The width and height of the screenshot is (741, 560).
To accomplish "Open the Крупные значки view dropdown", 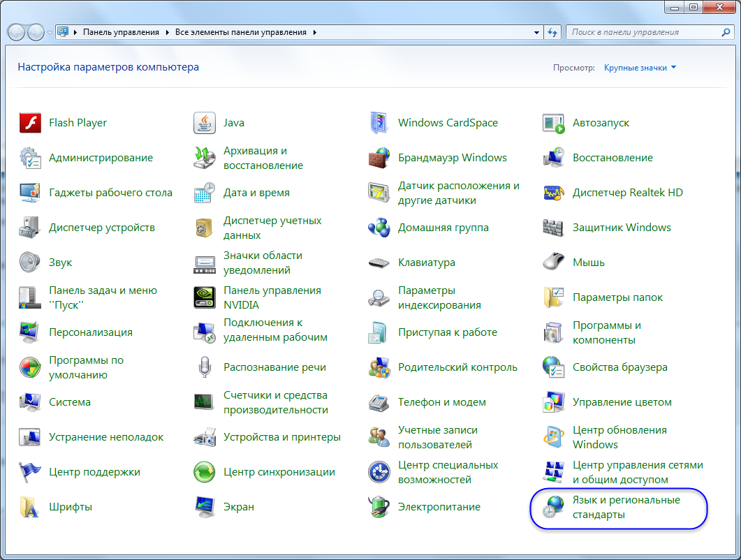I will pos(640,68).
